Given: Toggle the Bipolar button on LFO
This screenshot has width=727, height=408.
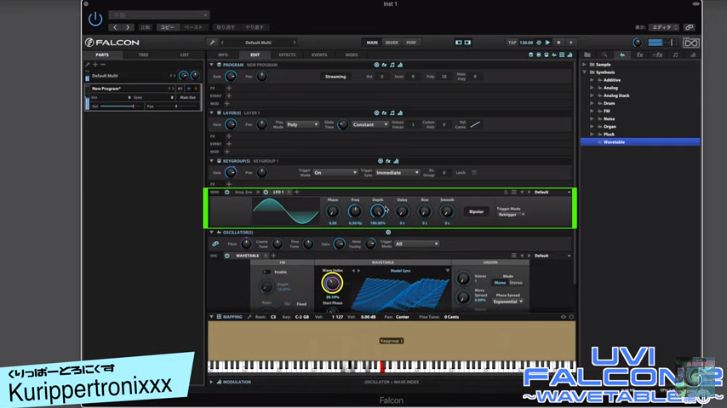Looking at the screenshot, I should (476, 211).
